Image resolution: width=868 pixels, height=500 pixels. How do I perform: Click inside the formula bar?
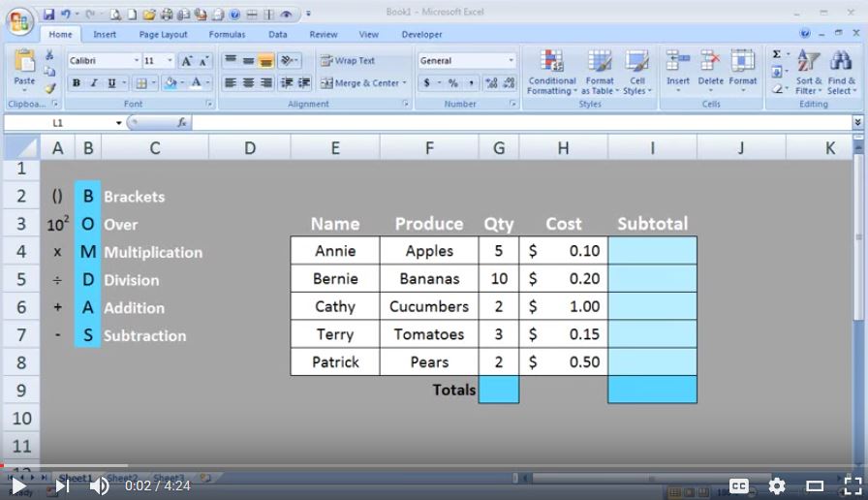point(520,122)
